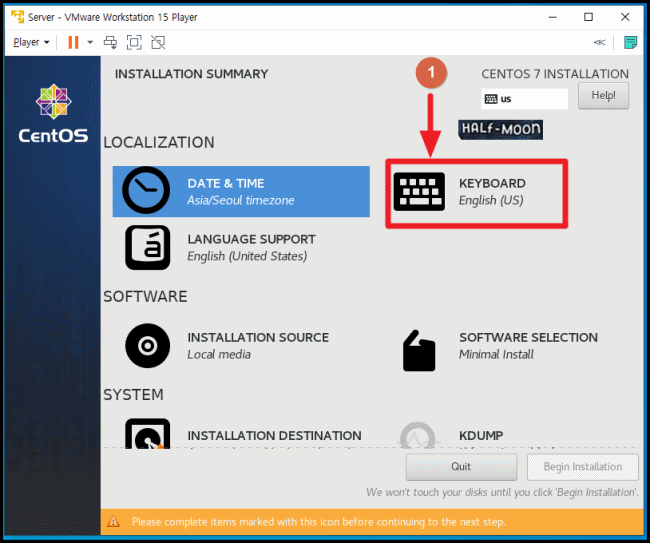Screen dimensions: 650x543
Task: Pause the virtual machine
Action: (x=73, y=42)
